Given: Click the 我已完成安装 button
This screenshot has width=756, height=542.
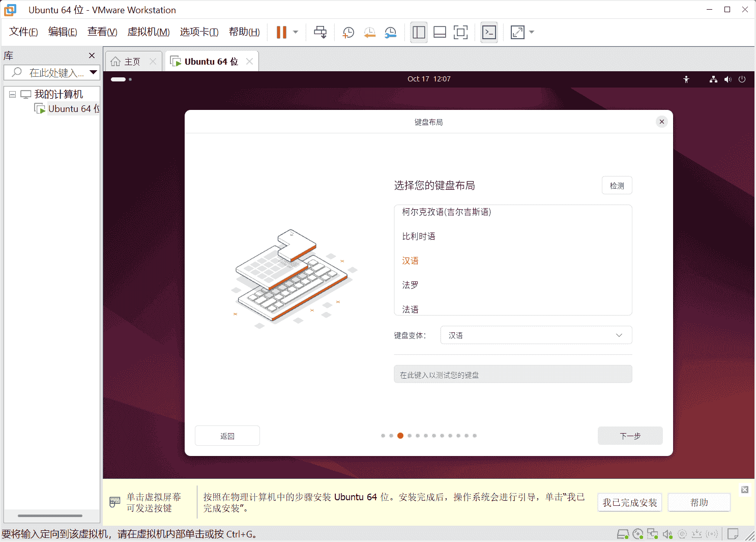Looking at the screenshot, I should tap(630, 503).
